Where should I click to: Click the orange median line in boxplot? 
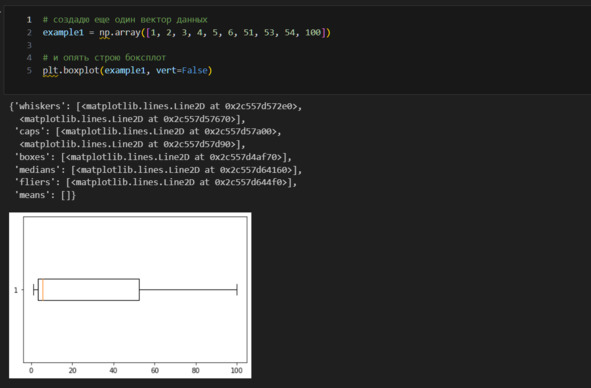click(43, 290)
